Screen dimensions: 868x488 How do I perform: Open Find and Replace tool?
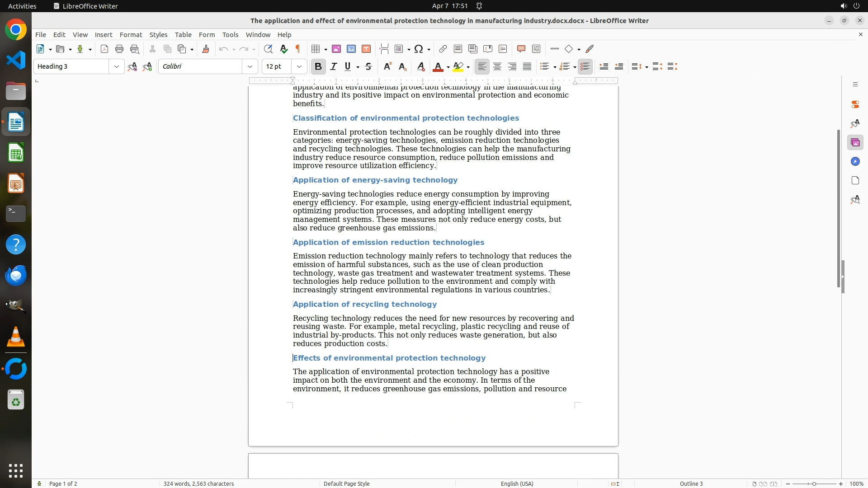[x=268, y=49]
